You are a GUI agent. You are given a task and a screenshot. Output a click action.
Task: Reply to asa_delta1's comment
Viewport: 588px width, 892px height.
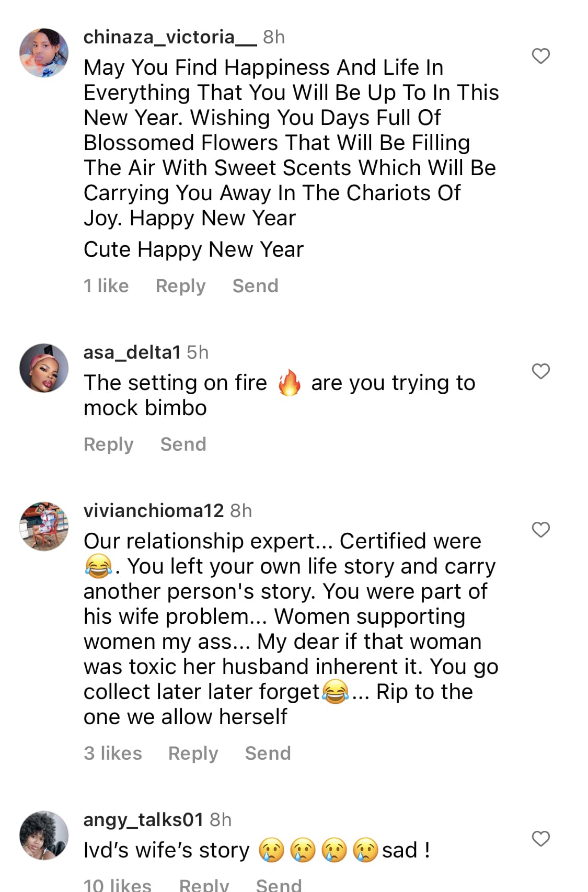[x=109, y=444]
